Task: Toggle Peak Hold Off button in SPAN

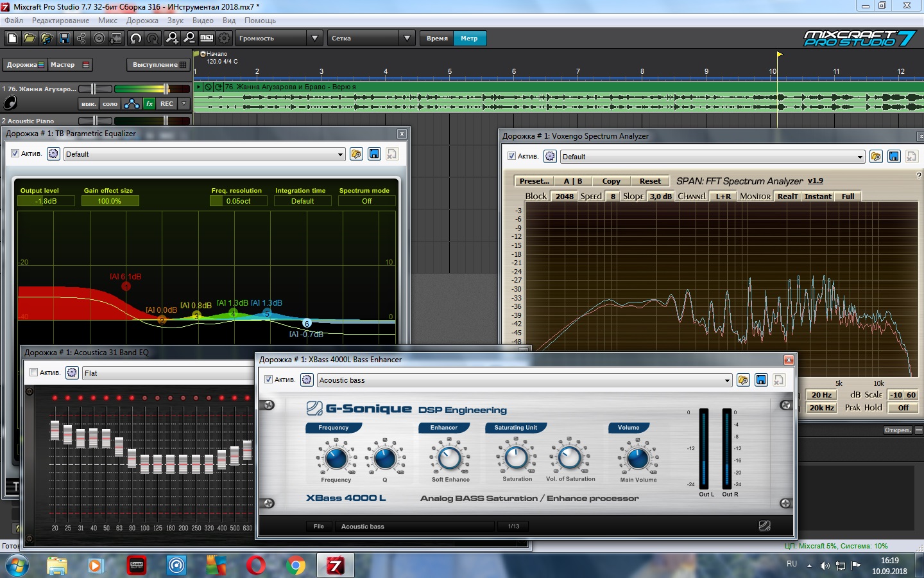Action: point(903,408)
